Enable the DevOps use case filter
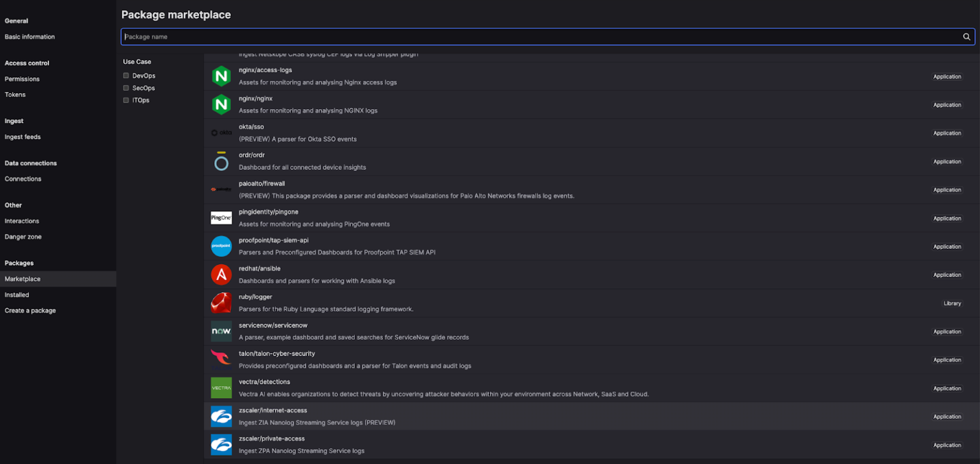The image size is (980, 464). 126,75
